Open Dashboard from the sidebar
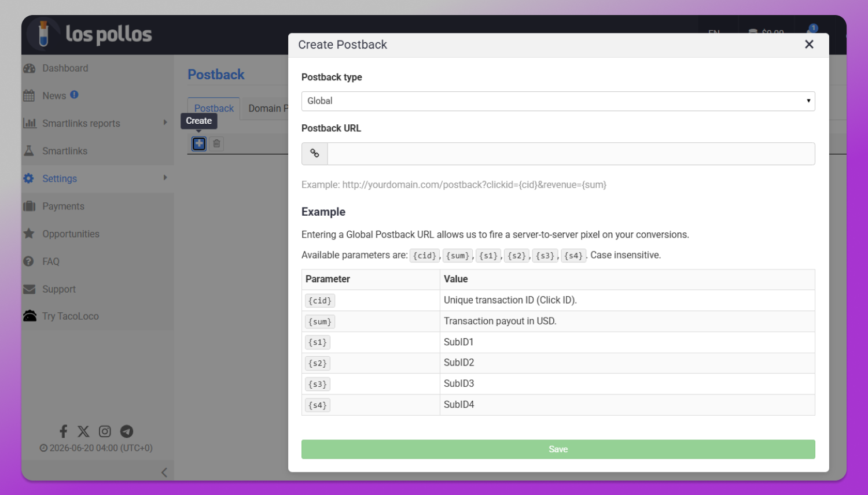868x495 pixels. [x=65, y=68]
